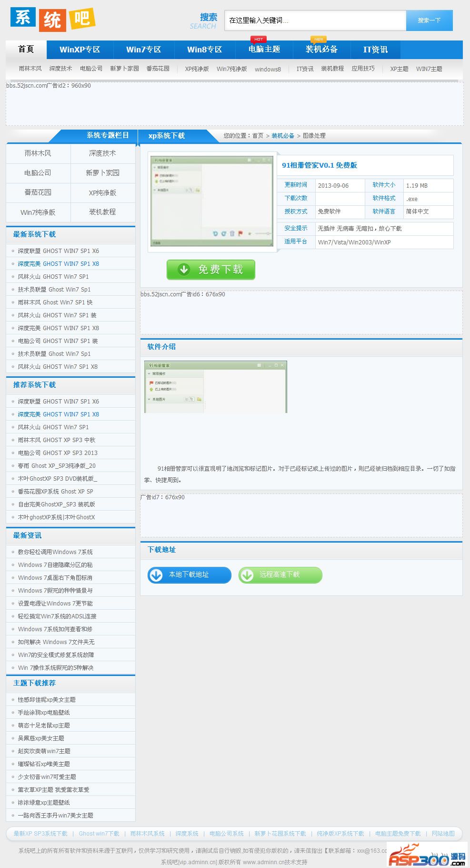Click the WIN7主题 sub-navigation link
470x868 pixels.
tap(429, 69)
